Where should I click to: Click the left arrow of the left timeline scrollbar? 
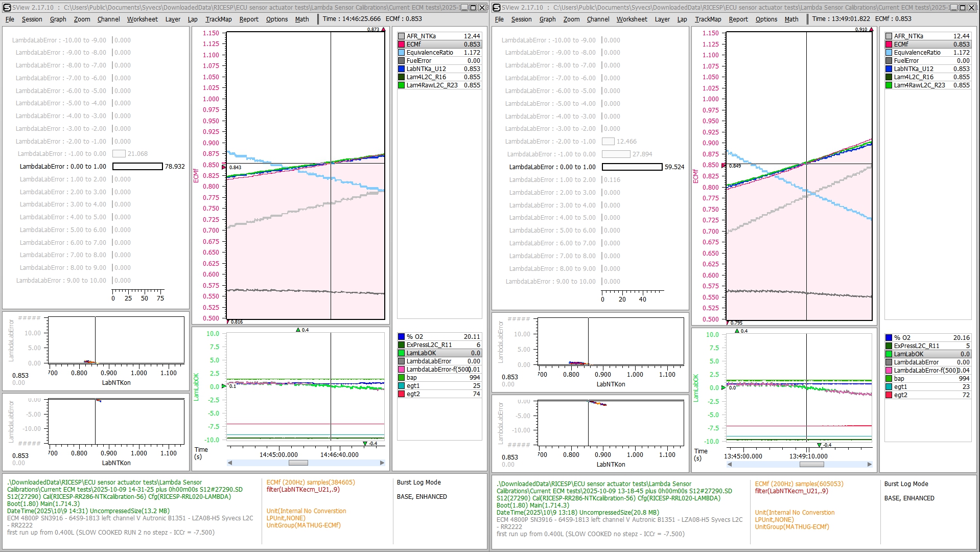(x=231, y=463)
